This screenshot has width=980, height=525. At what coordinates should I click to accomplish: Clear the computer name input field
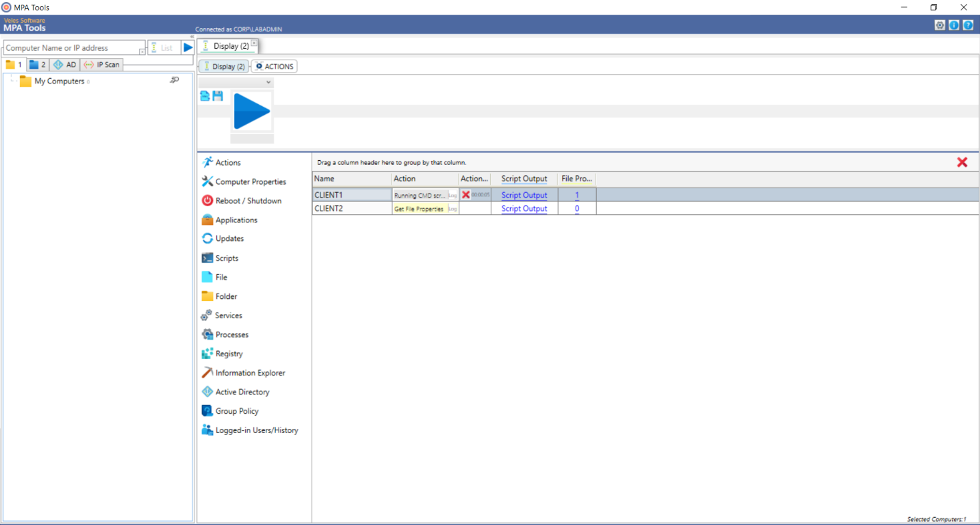tap(142, 51)
